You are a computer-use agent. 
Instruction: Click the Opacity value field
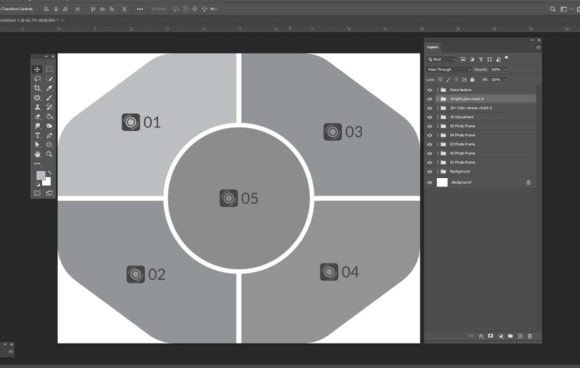[x=495, y=70]
